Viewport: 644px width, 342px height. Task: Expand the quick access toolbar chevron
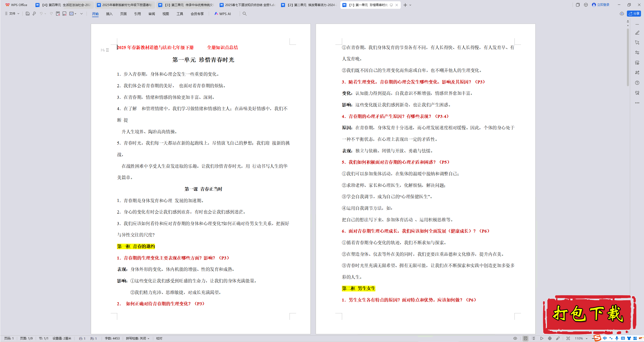pos(82,14)
